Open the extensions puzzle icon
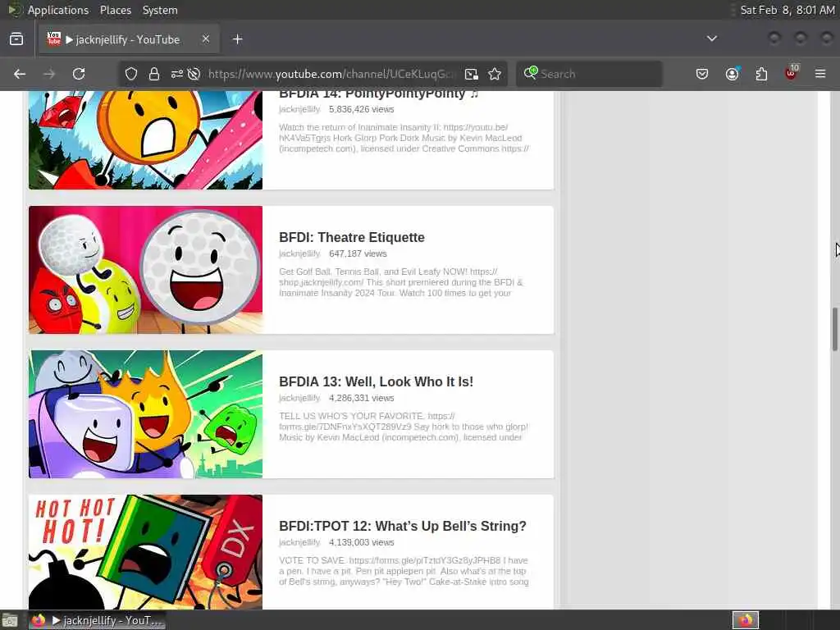840x630 pixels. click(x=761, y=74)
